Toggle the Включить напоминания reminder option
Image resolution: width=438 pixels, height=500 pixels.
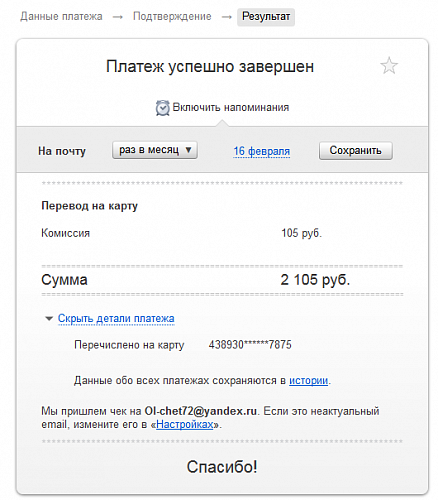231,108
